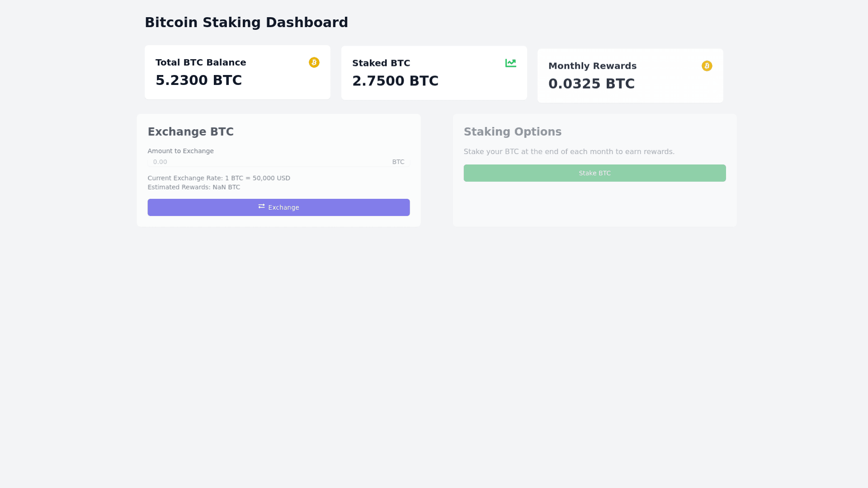Click the Exchange BTC panel heading
868x488 pixels.
[190, 132]
